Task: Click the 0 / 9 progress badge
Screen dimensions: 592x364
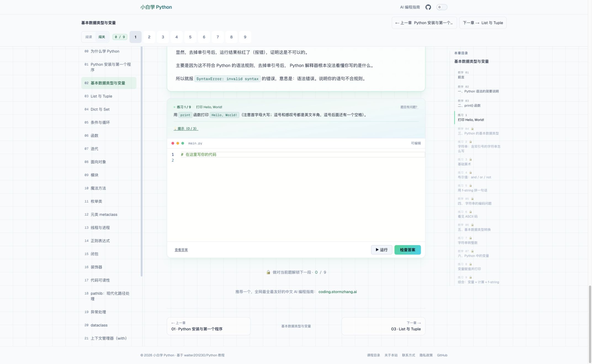Action: click(120, 37)
